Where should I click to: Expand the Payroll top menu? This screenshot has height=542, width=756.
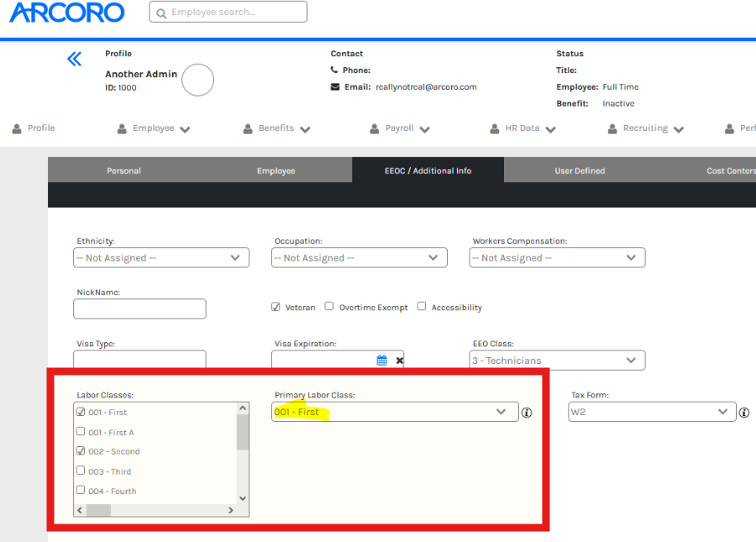(424, 129)
